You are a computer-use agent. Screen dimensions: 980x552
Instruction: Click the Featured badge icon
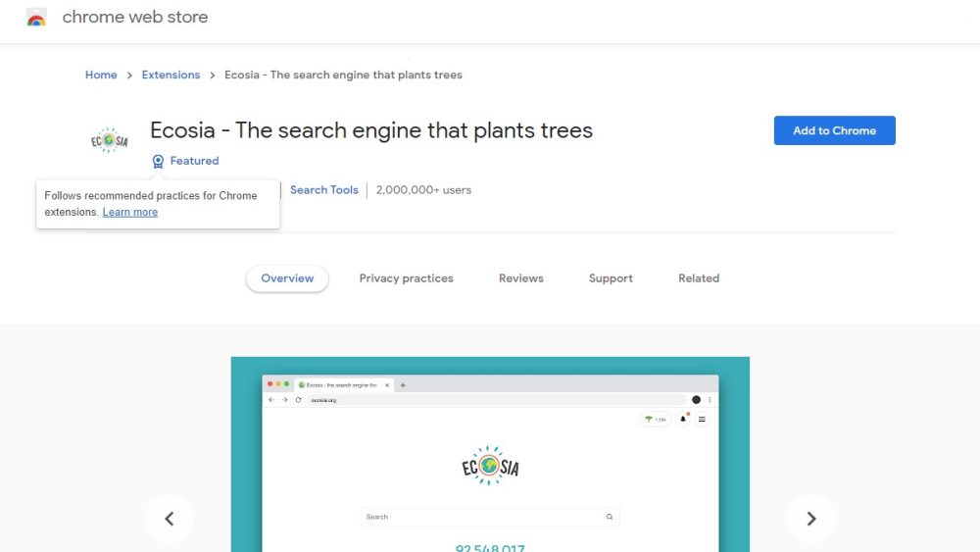158,162
